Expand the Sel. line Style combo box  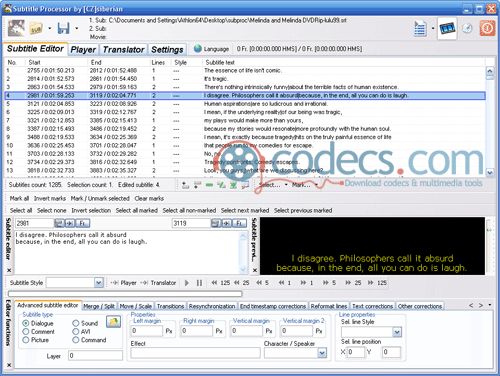click(397, 332)
